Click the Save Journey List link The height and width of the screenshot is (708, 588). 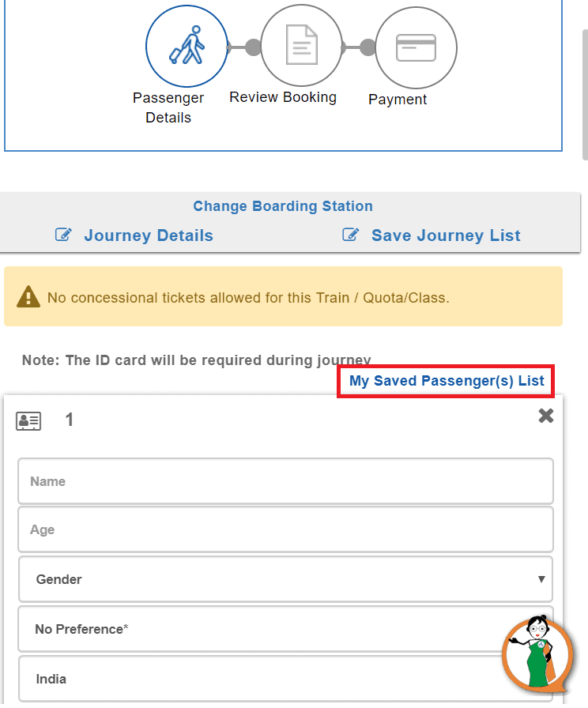(x=446, y=235)
